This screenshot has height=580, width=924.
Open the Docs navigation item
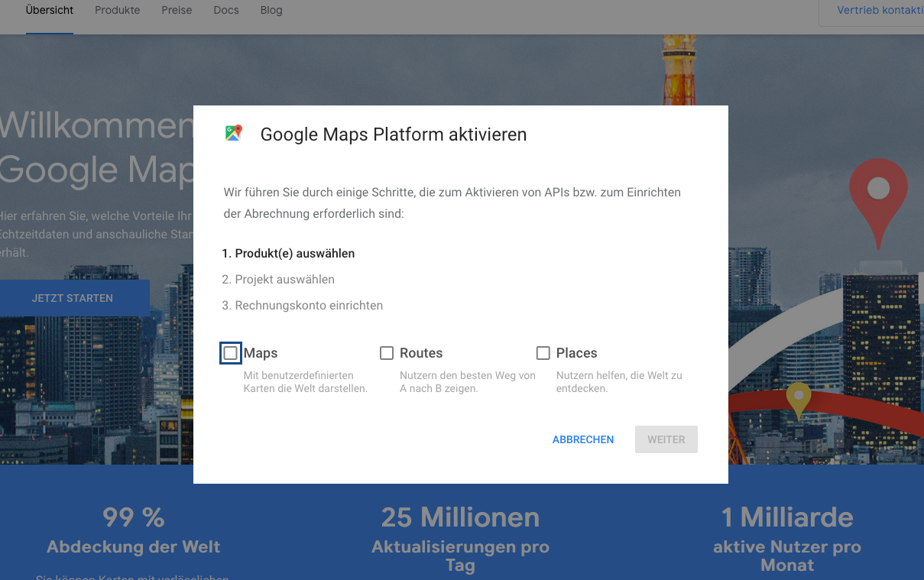click(x=226, y=11)
